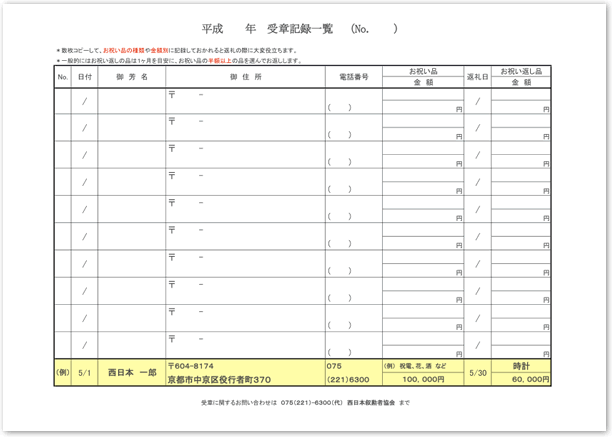Click the 金額 subheader under お祝い品

click(423, 82)
